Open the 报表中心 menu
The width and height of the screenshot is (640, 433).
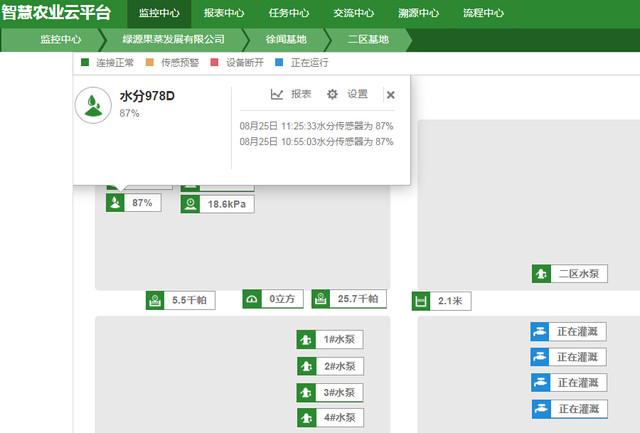click(223, 14)
